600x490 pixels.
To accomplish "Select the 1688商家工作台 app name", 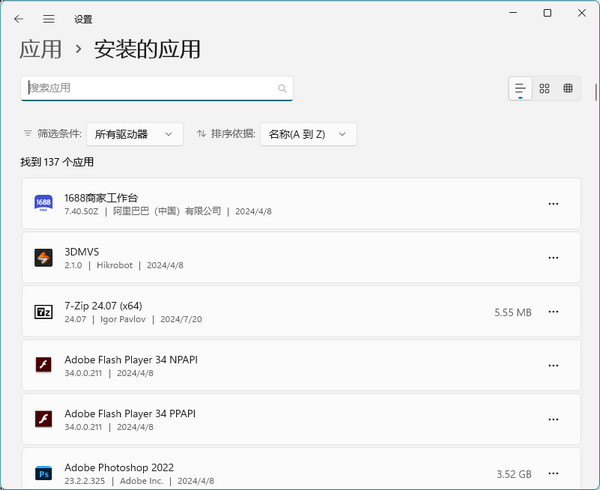I will [101, 198].
